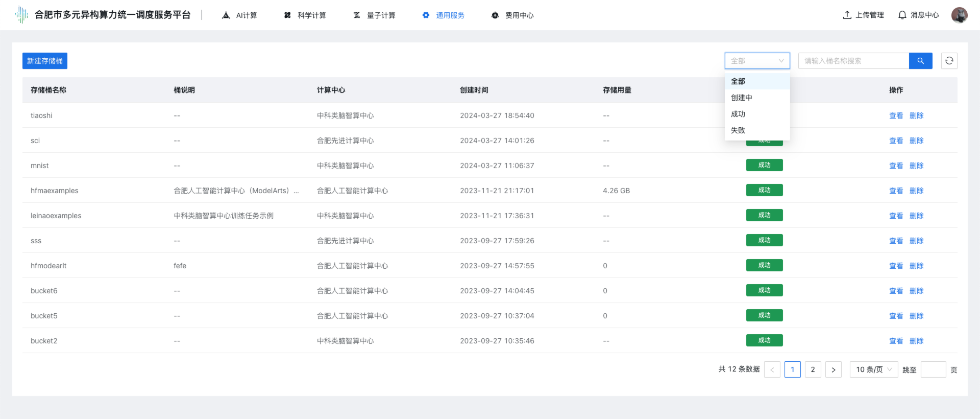Viewport: 980px width, 419px height.
Task: Select 创建中 in status dropdown
Action: 742,98
